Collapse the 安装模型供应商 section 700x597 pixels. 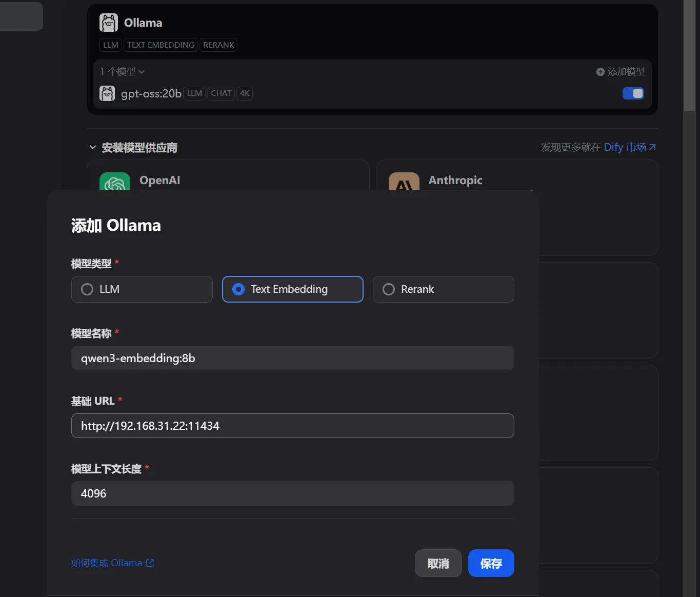tap(93, 148)
